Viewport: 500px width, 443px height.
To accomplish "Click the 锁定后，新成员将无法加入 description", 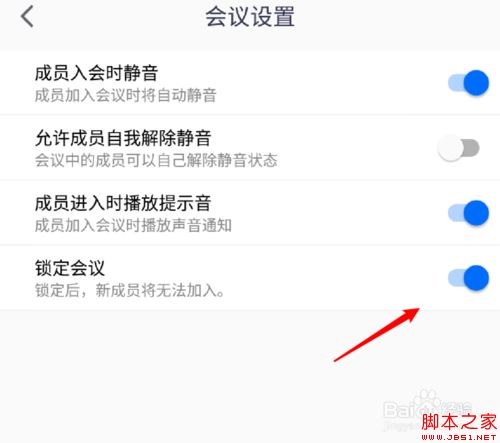I will [130, 290].
